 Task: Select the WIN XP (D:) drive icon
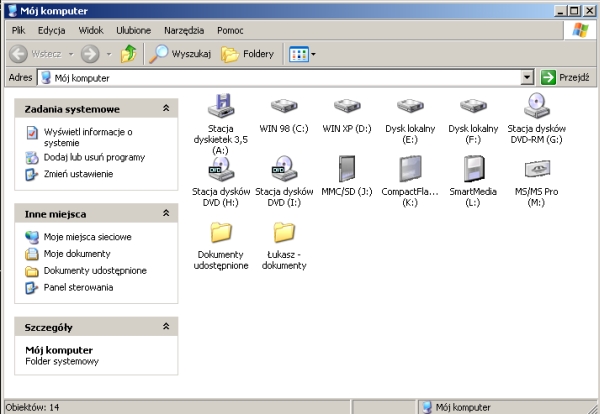tap(347, 106)
